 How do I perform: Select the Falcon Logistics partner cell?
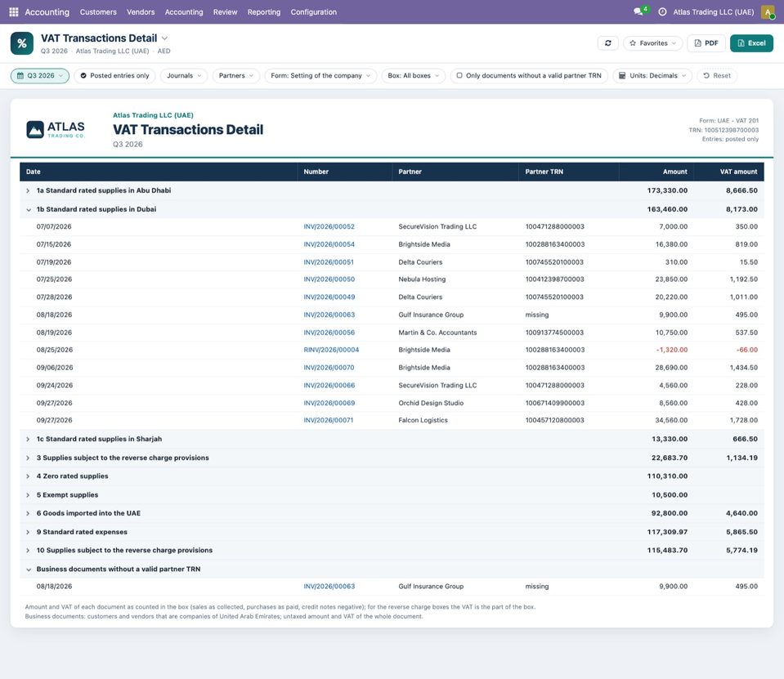(423, 420)
